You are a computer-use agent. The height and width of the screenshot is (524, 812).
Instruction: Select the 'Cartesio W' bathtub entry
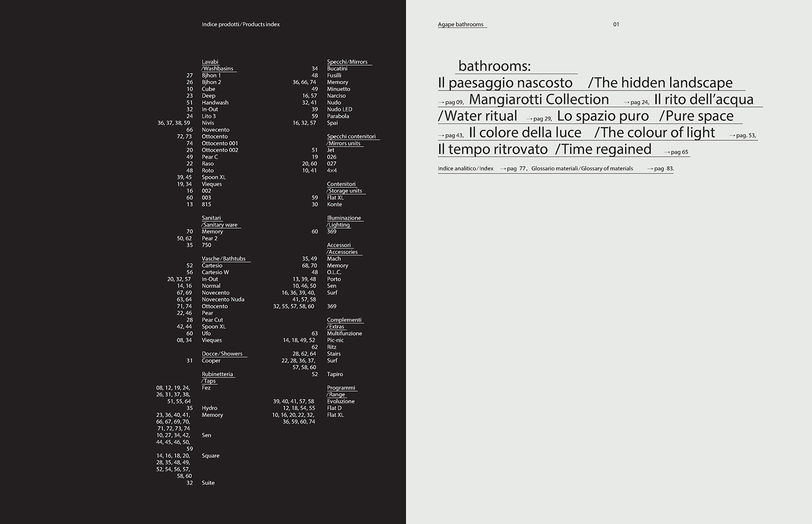point(215,273)
